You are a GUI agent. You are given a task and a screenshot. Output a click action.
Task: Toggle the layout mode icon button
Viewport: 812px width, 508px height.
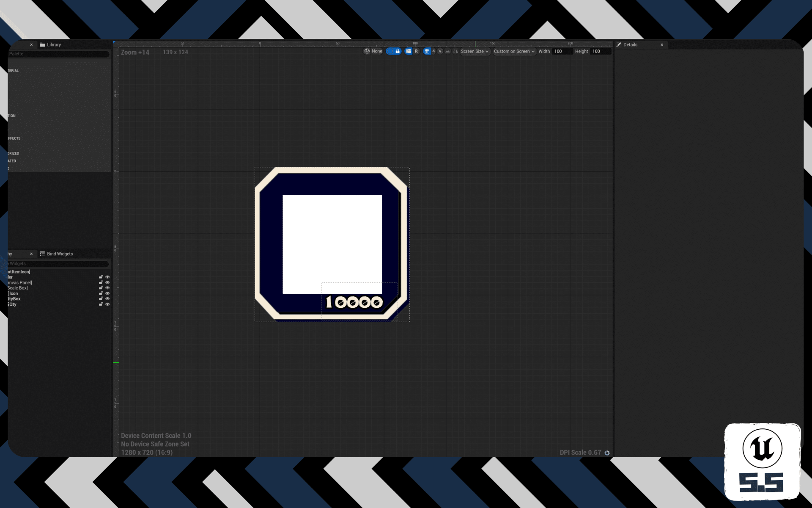409,51
